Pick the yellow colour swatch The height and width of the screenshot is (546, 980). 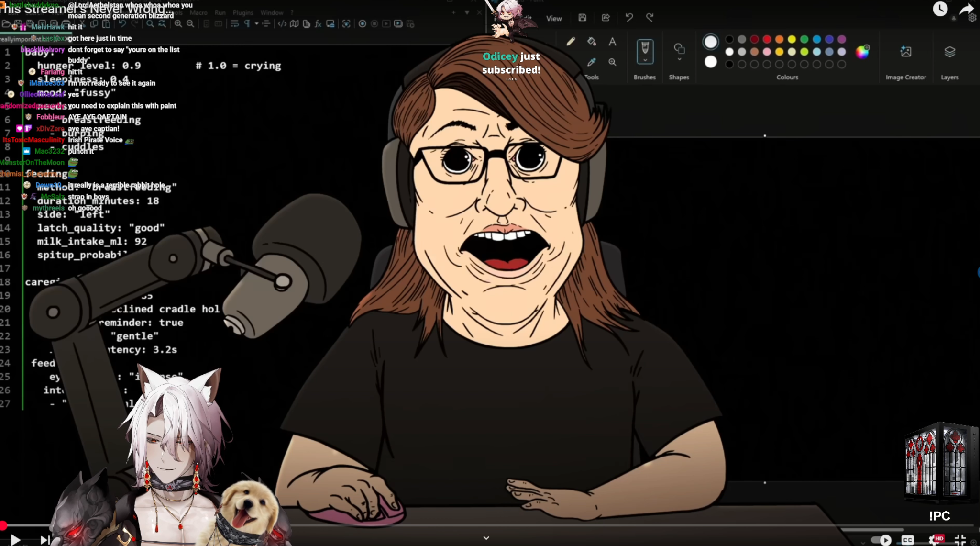click(792, 39)
